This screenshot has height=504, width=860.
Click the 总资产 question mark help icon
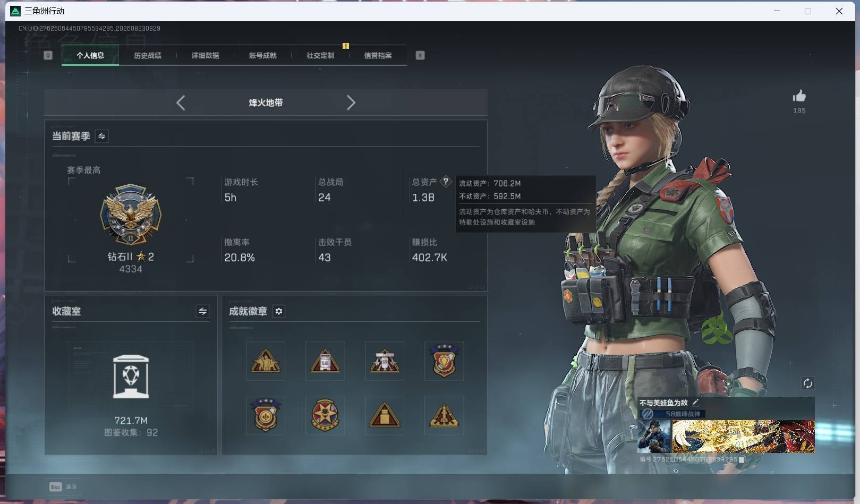(446, 182)
